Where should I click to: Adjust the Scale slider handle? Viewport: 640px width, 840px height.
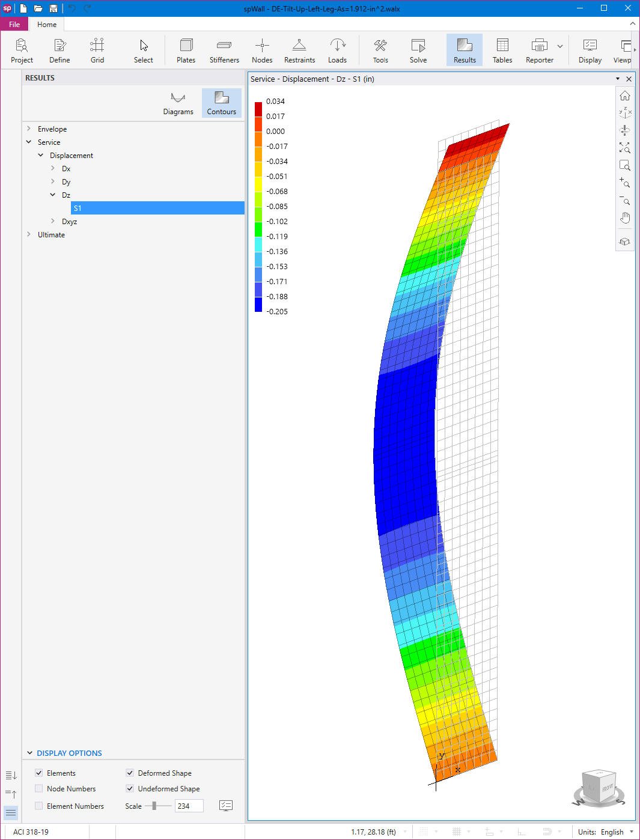[x=154, y=806]
